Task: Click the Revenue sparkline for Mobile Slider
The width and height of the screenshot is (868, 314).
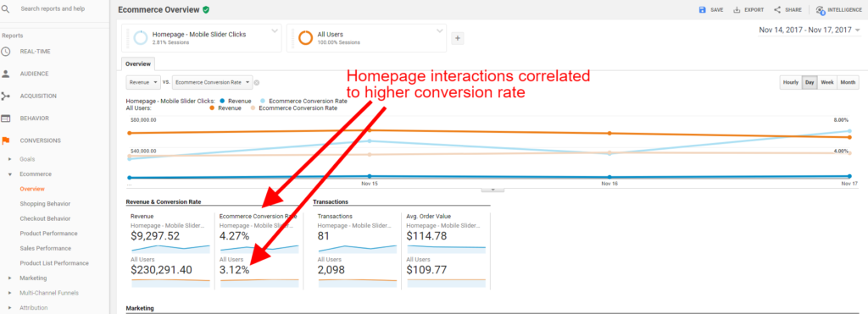Action: (170, 249)
